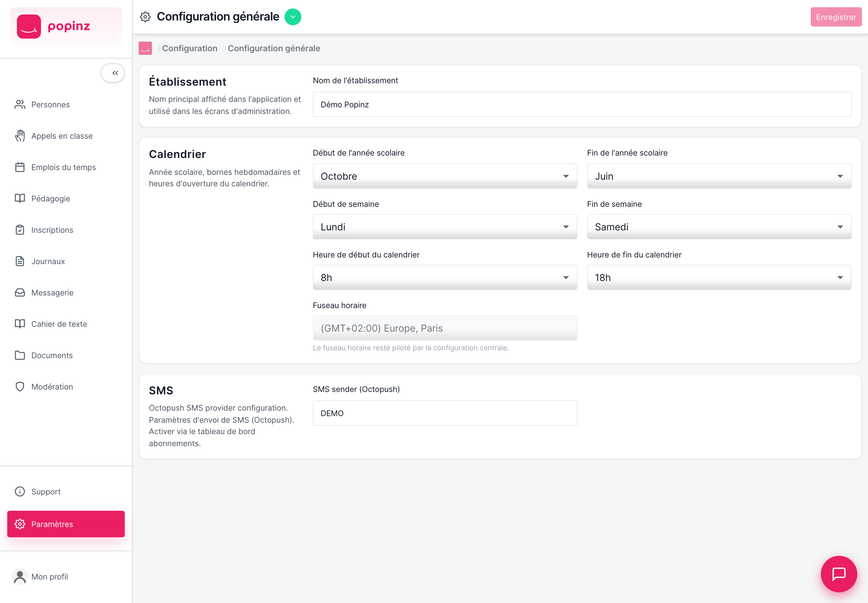The height and width of the screenshot is (603, 868).
Task: Expand the green chevron next to Configuration générale
Action: coord(293,17)
